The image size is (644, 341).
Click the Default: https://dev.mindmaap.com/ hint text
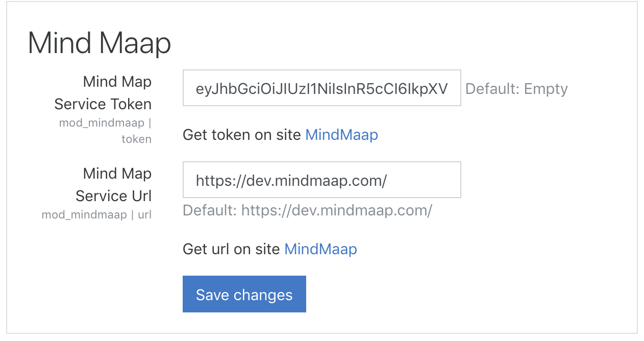(307, 210)
